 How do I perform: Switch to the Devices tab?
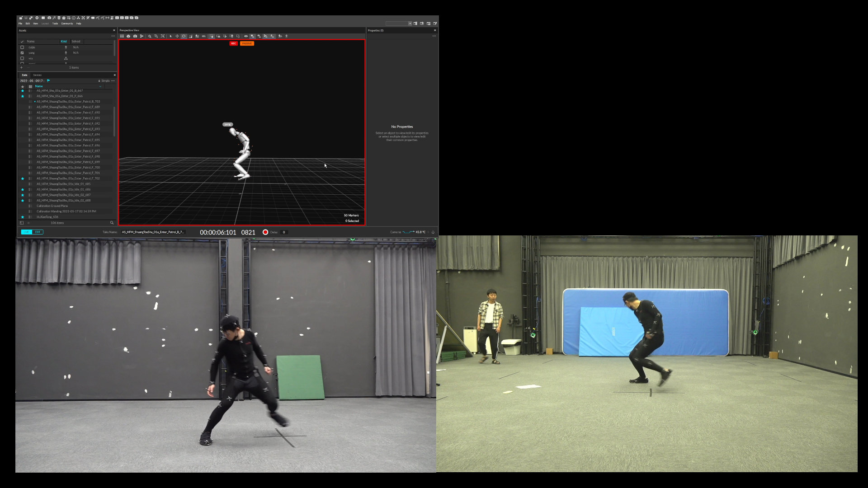pyautogui.click(x=38, y=75)
